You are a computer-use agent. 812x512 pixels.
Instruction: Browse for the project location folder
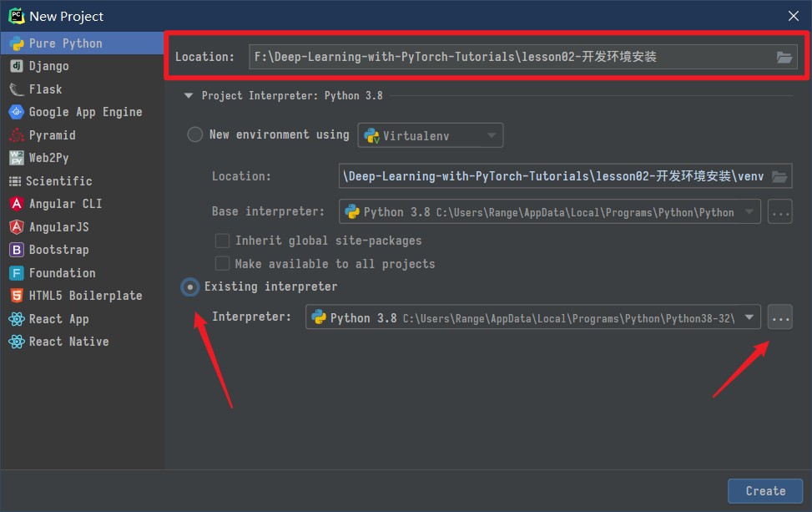point(784,57)
